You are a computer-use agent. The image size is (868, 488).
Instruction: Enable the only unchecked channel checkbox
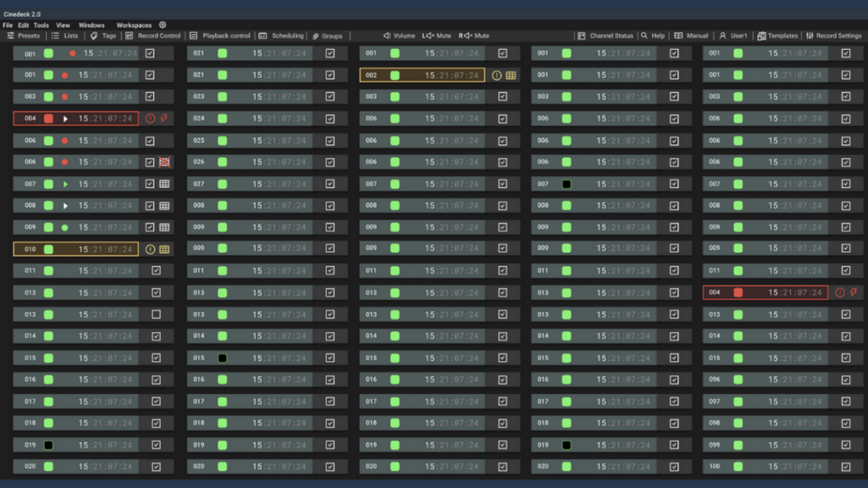coord(156,314)
